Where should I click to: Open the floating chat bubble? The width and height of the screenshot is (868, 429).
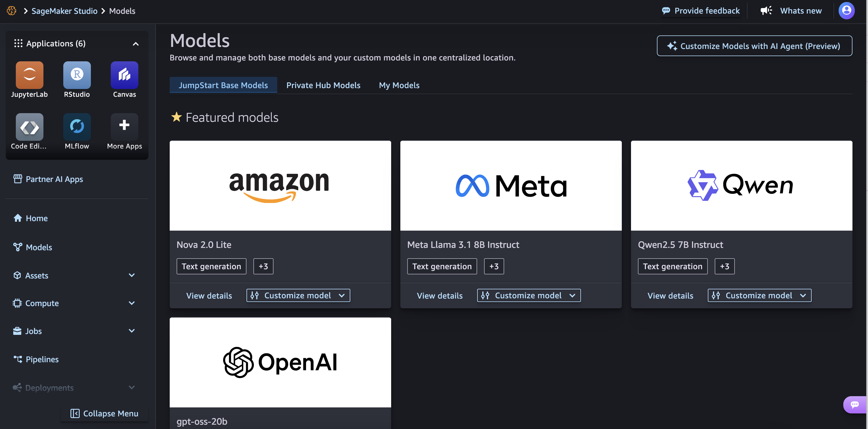click(855, 404)
